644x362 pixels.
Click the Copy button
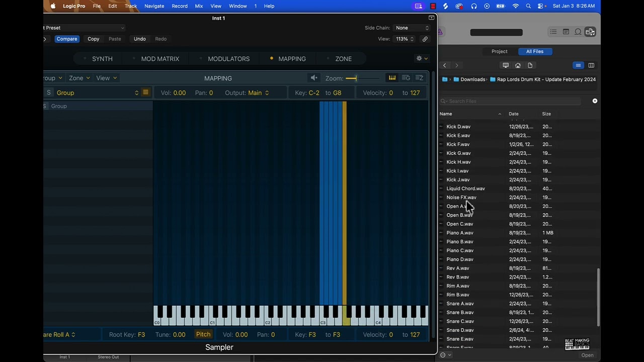tap(94, 39)
